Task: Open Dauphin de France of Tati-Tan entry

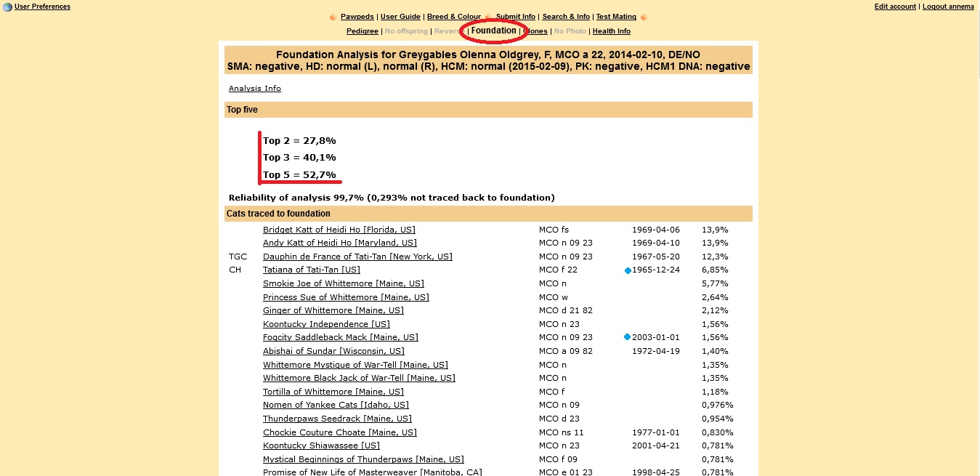Action: point(357,257)
